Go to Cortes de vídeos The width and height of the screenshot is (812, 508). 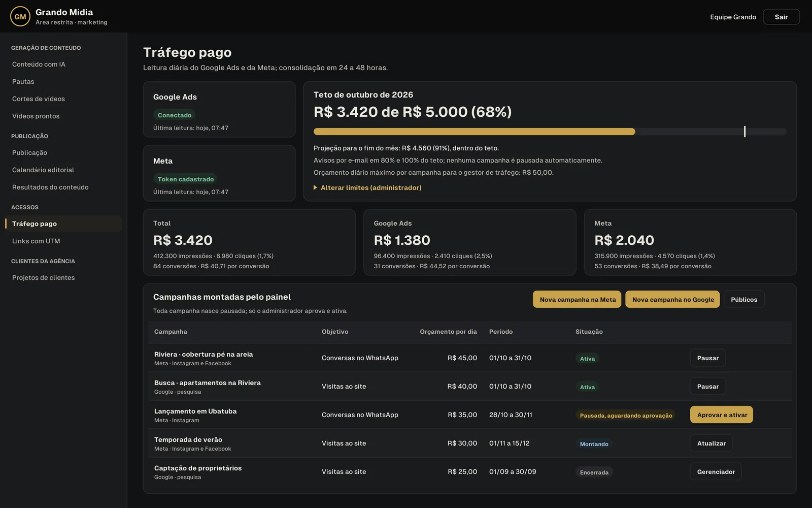click(39, 99)
